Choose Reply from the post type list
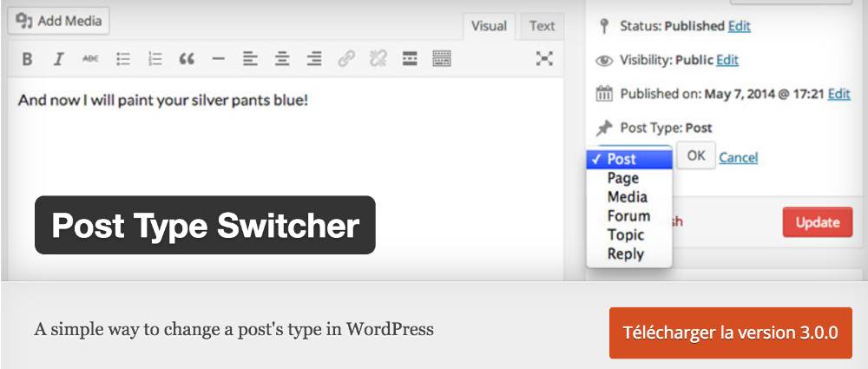This screenshot has height=369, width=868. 629,254
